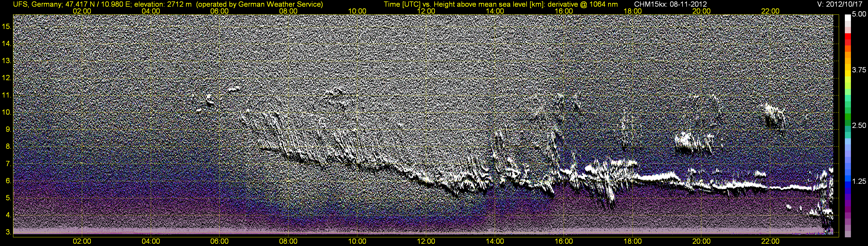Click the height axis label '10.'

tap(7, 112)
